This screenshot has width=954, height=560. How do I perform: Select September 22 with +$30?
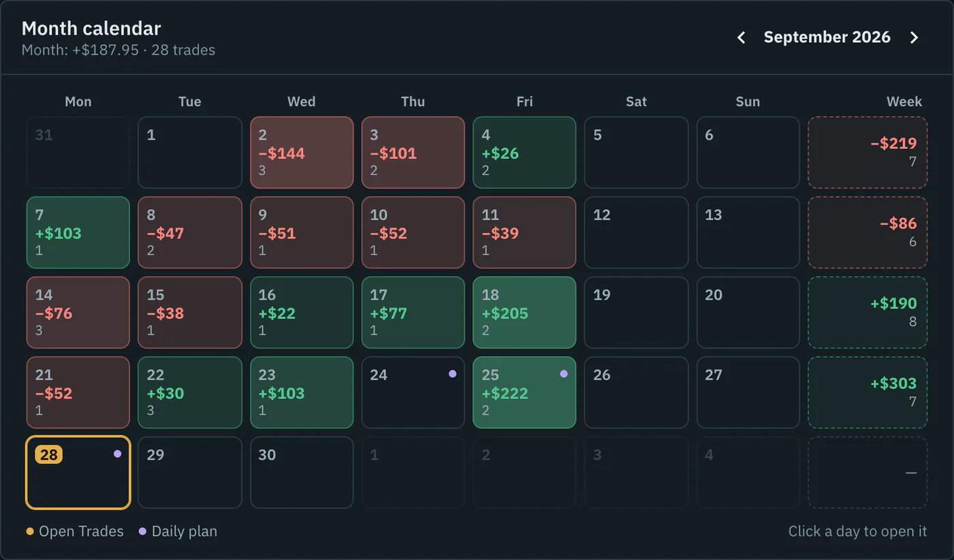click(x=190, y=392)
